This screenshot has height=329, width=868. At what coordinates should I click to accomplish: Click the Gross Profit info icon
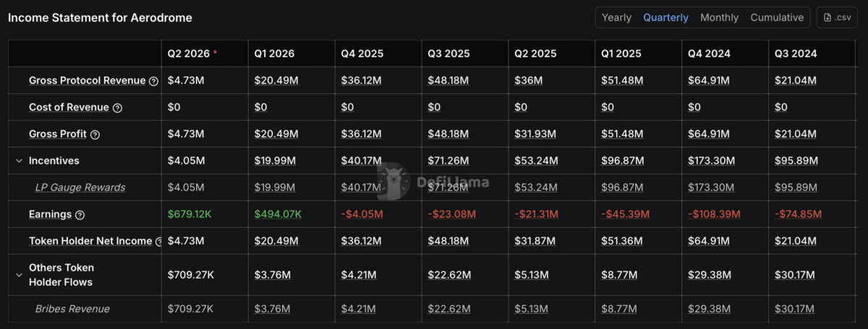pos(95,134)
